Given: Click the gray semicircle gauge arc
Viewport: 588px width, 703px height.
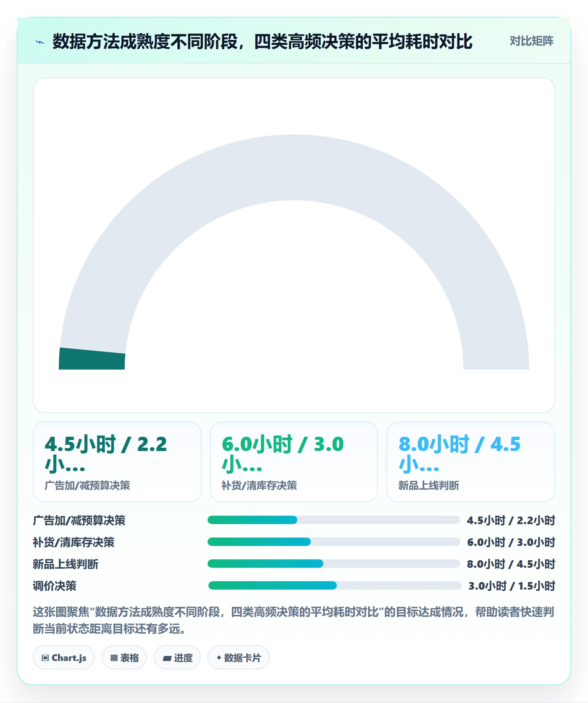Looking at the screenshot, I should pos(294,168).
